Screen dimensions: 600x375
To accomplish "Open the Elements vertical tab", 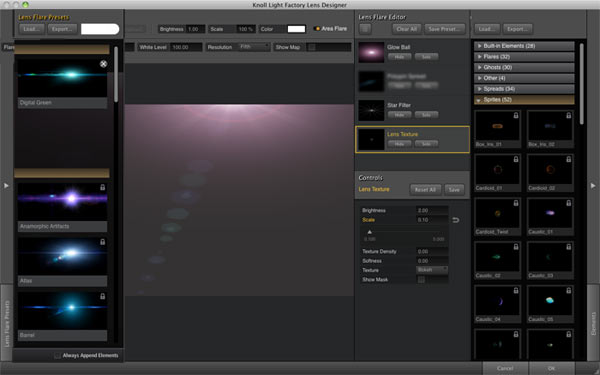I will coord(593,323).
